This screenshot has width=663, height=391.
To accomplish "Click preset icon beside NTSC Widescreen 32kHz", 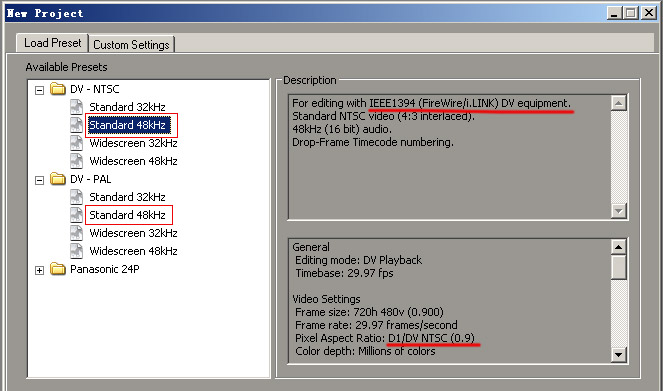I will 77,143.
